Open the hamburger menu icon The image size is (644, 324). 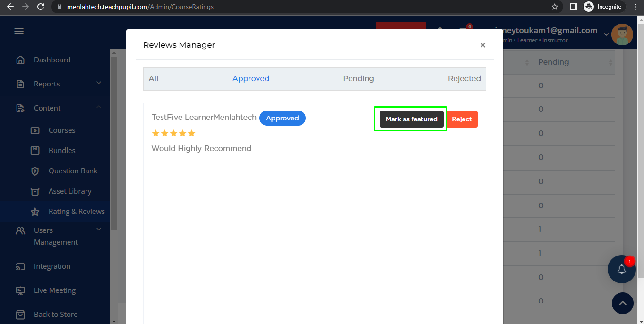point(19,31)
